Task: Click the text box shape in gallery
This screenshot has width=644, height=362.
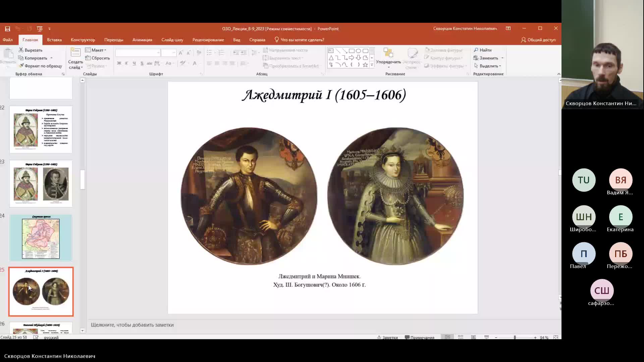Action: tap(331, 51)
